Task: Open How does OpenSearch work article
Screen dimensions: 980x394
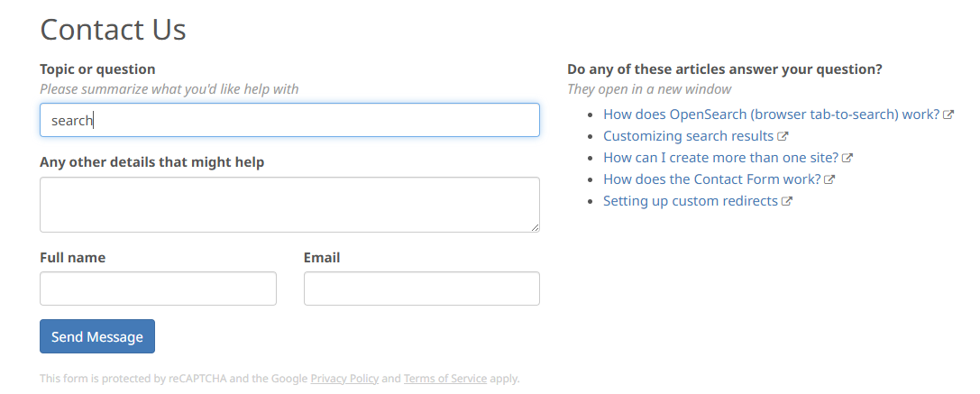Action: pos(771,115)
